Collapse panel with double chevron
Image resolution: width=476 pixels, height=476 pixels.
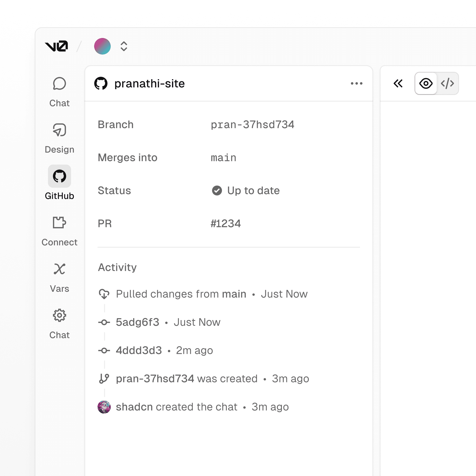pos(398,83)
